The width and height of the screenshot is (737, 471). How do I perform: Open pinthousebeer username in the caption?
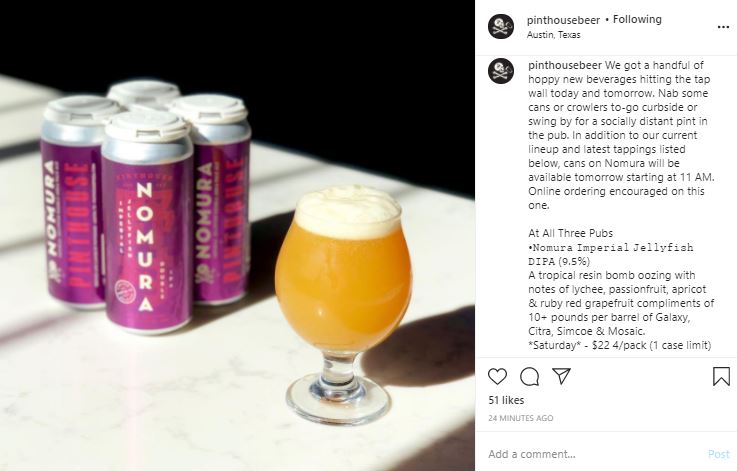point(565,65)
